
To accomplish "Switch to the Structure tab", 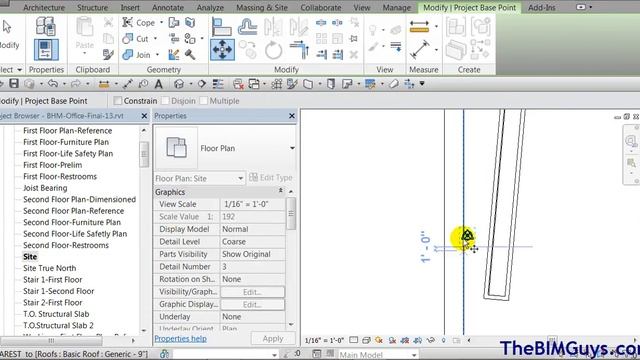I will (x=93, y=7).
